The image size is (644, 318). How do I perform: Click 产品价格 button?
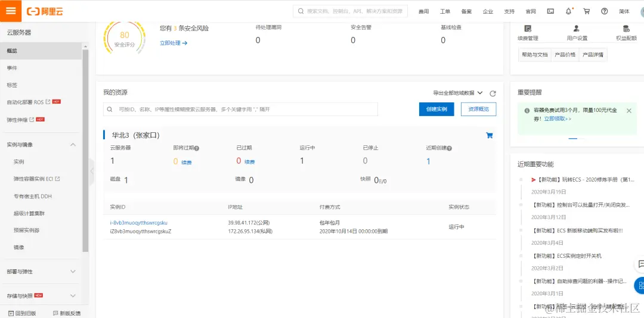pyautogui.click(x=565, y=55)
